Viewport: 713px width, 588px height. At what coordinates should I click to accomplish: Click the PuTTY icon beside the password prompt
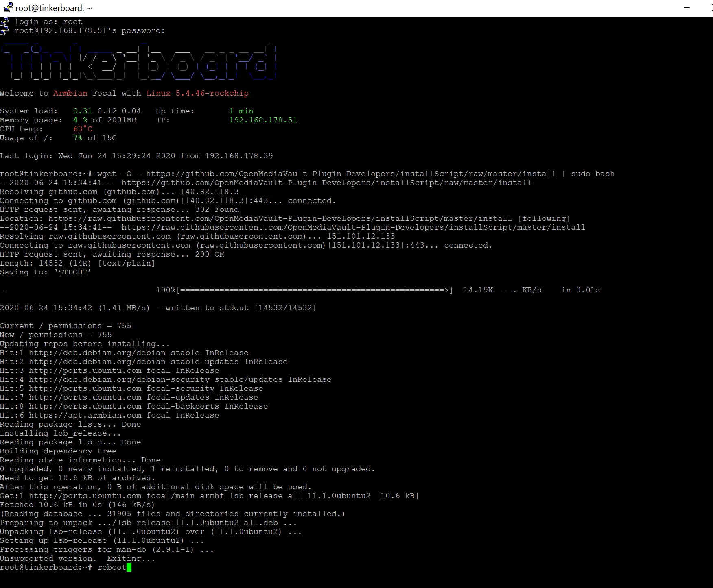point(4,30)
